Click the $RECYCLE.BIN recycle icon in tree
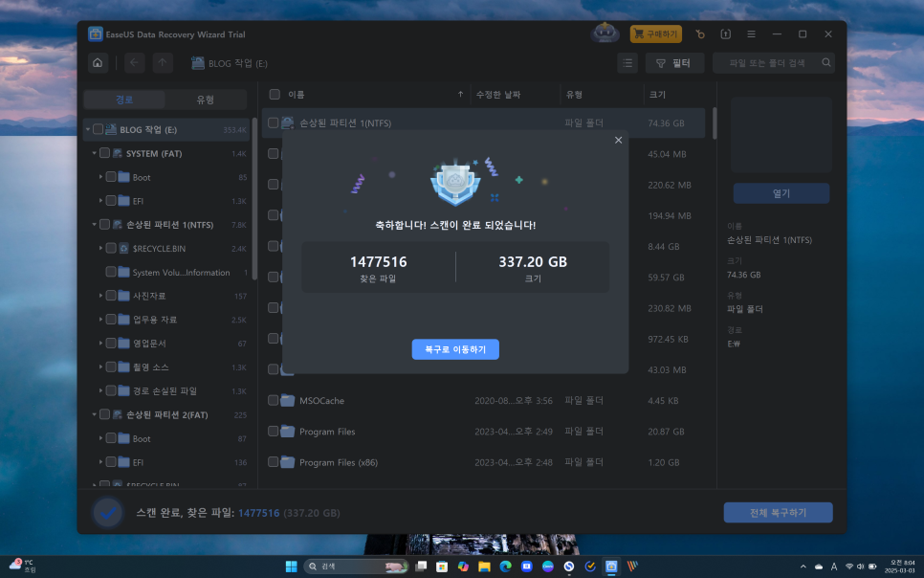The image size is (924, 578). 123,248
